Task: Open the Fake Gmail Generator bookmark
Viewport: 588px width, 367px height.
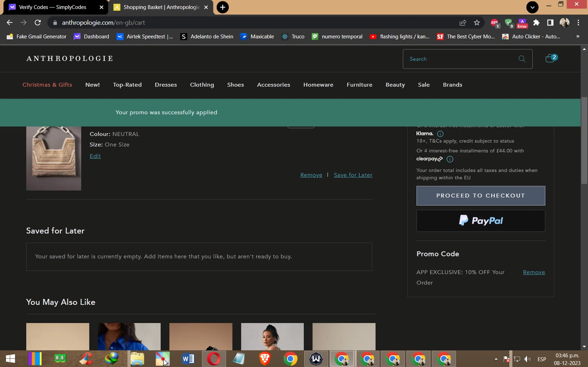Action: tap(37, 36)
